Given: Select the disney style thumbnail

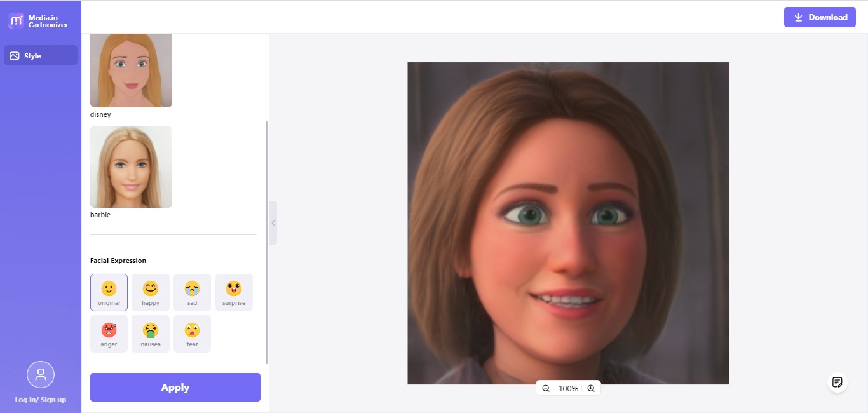Looking at the screenshot, I should (131, 70).
